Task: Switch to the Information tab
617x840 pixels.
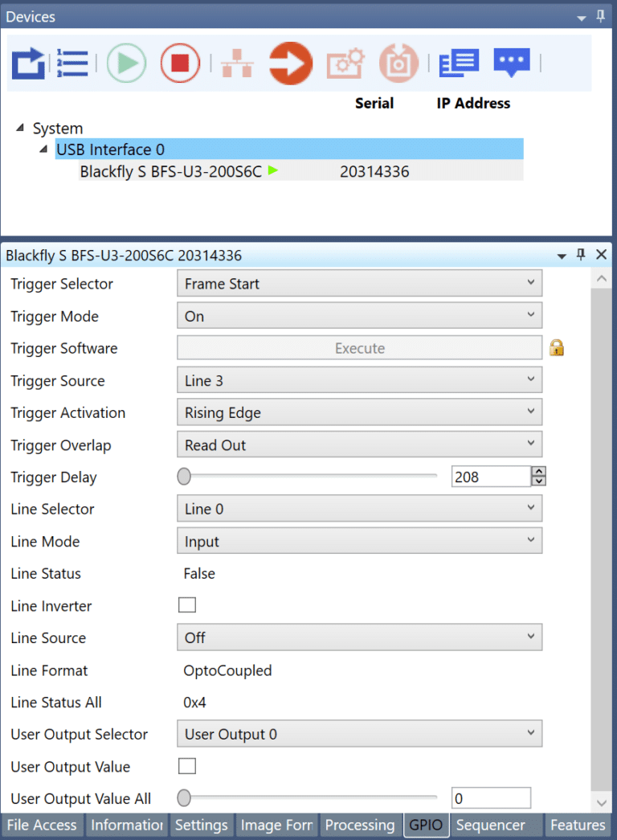Action: point(127,825)
